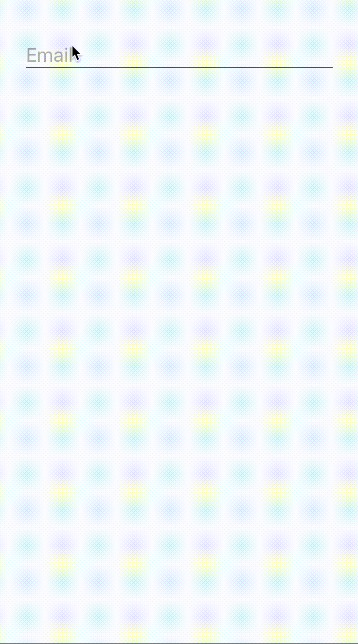
Task: Click on the underlined Email field
Action: (x=179, y=55)
